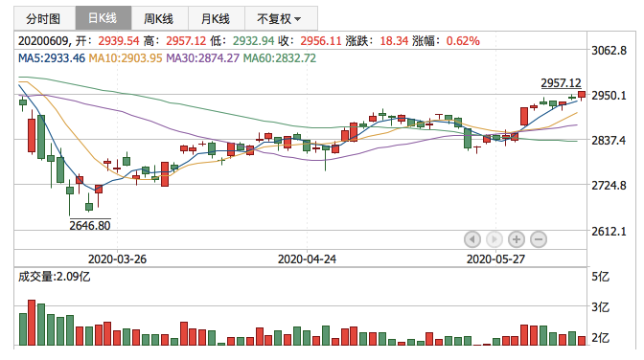Click the 2020-04-24 date axis label
The width and height of the screenshot is (644, 360).
[307, 259]
